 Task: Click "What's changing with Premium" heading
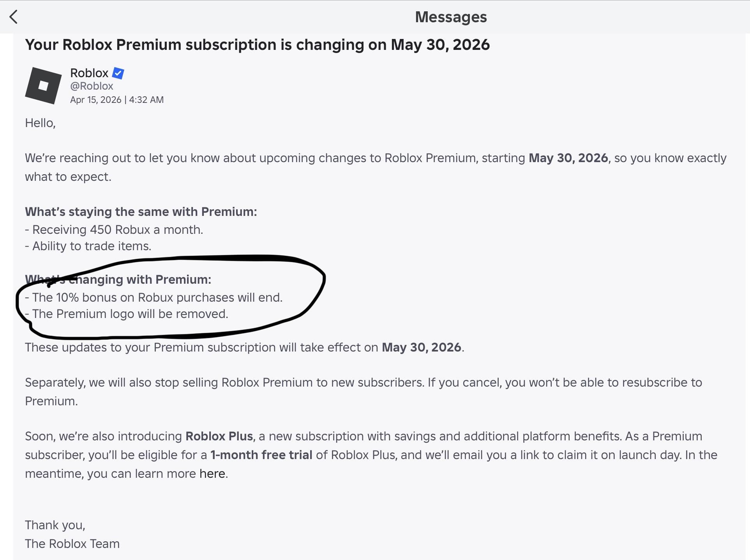118,279
